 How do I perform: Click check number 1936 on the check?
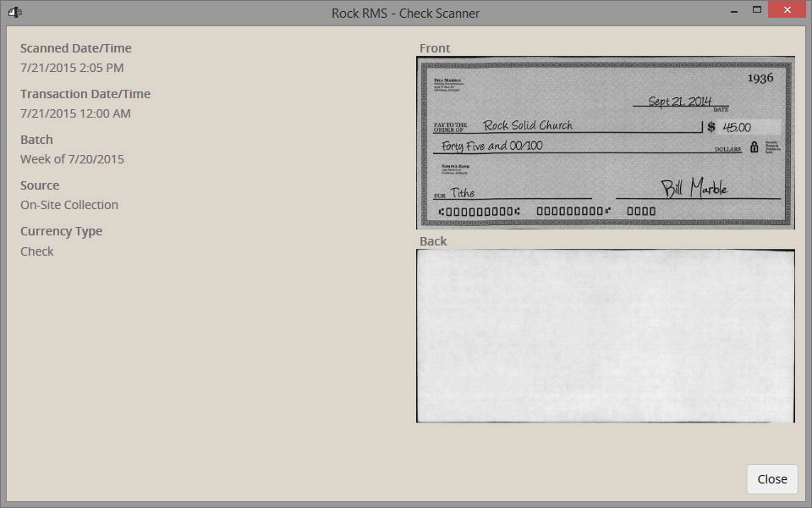click(x=760, y=78)
